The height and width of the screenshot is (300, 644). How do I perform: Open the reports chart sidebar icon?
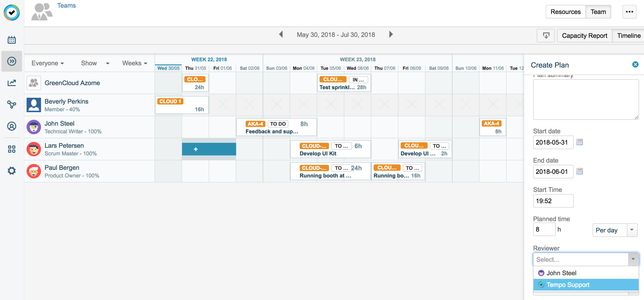(x=11, y=83)
